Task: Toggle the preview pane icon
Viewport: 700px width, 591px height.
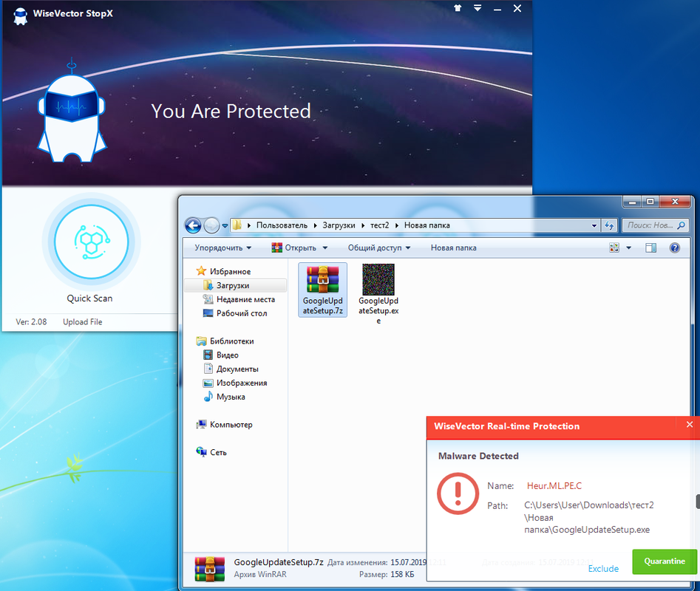Action: click(x=651, y=247)
